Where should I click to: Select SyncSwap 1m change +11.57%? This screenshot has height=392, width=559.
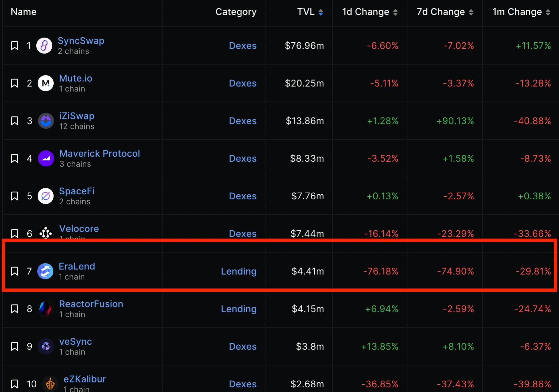click(533, 46)
